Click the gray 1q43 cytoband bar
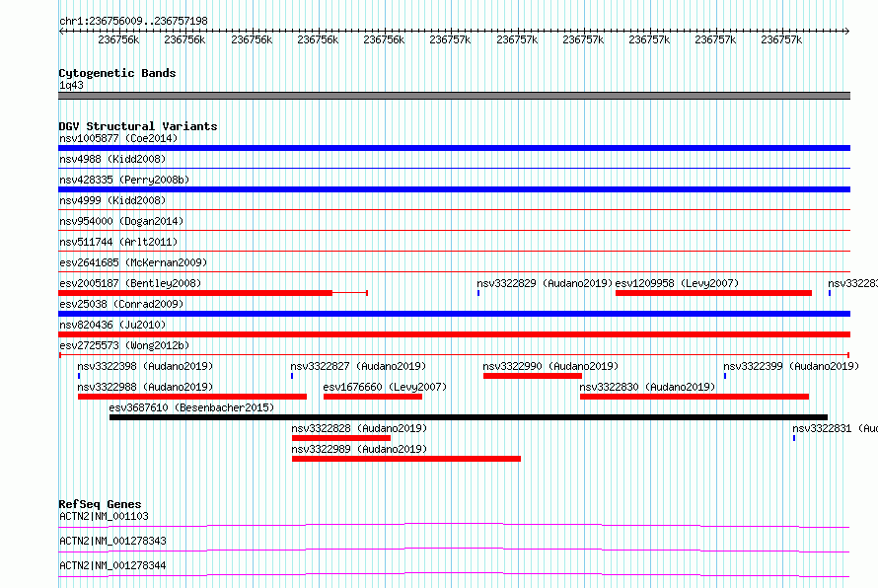Screen dimensions: 878x588 (x=454, y=96)
